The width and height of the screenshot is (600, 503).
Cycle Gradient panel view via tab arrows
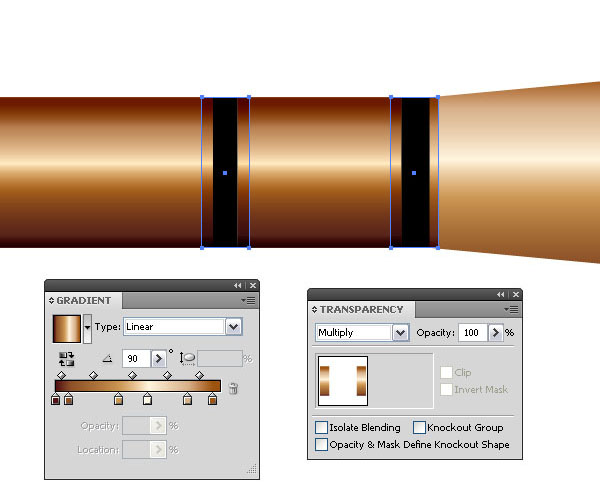(51, 301)
